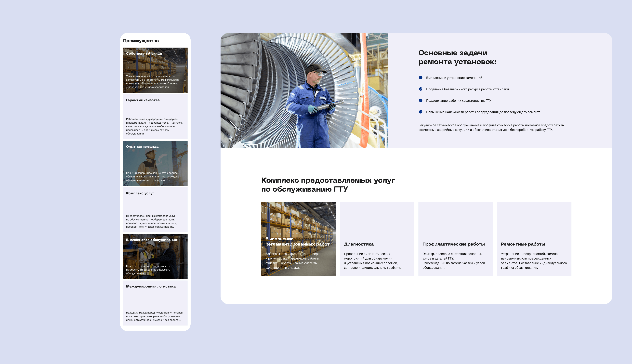
Task: Click list item Повышение надежности работы оборудования
Action: (x=483, y=112)
